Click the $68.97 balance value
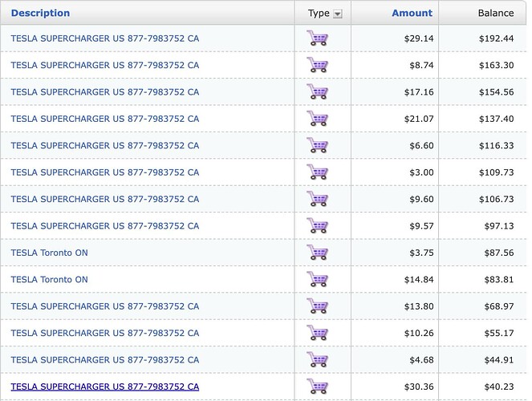 499,306
